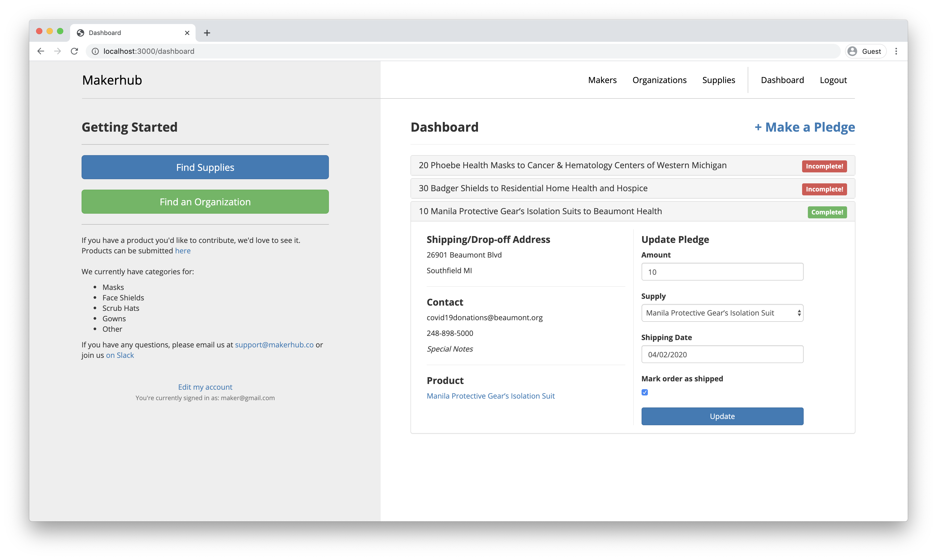This screenshot has width=937, height=560.
Task: Reload the page with refresh icon
Action: point(75,51)
